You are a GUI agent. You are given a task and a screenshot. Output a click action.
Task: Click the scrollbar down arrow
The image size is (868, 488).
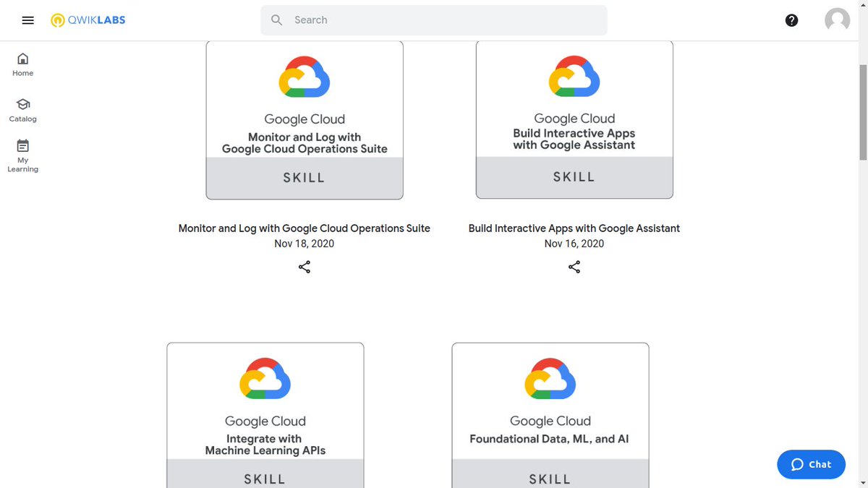tap(862, 482)
